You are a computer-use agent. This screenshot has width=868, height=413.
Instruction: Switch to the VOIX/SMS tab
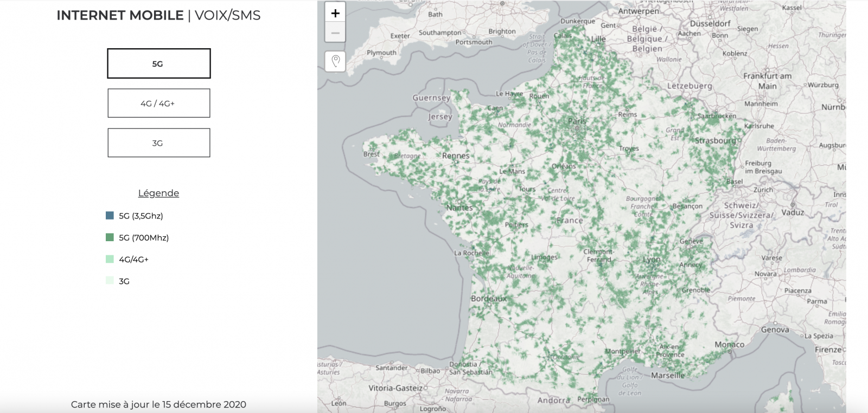[x=228, y=15]
